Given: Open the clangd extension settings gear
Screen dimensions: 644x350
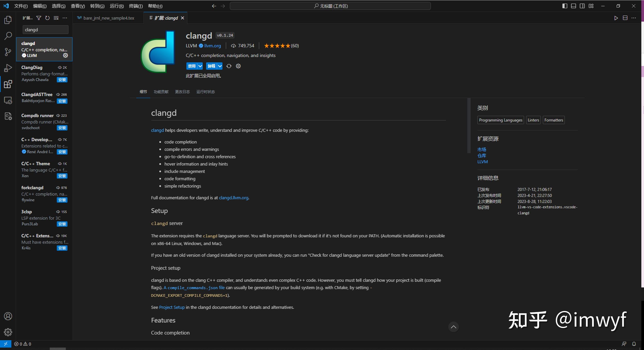Looking at the screenshot, I should coord(238,66).
